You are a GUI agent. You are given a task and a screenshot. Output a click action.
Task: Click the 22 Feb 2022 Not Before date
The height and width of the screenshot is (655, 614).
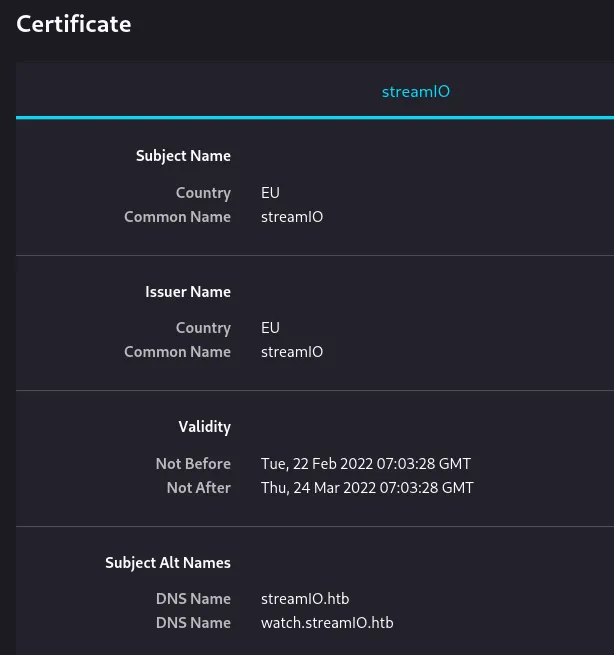pyautogui.click(x=365, y=464)
